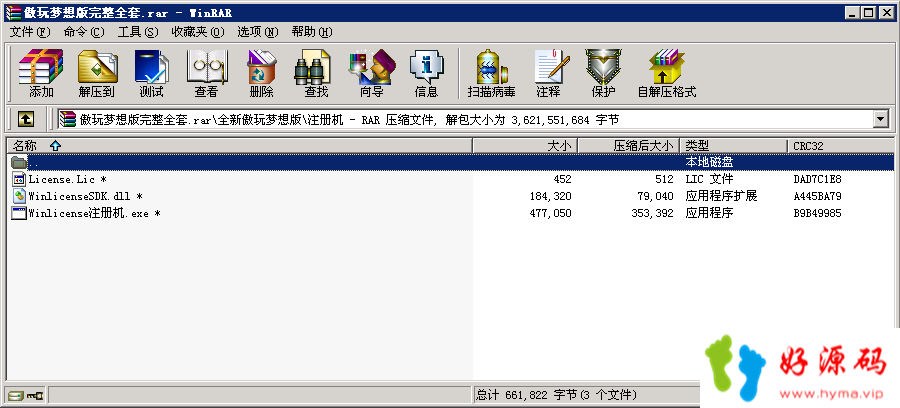Image resolution: width=900 pixels, height=408 pixels.
Task: Click the License.Lic file icon
Action: point(19,180)
